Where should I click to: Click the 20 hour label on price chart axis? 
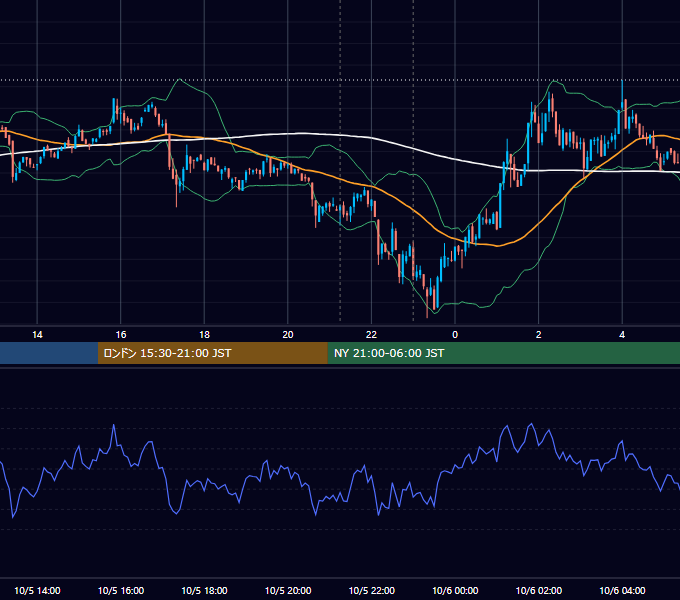288,335
